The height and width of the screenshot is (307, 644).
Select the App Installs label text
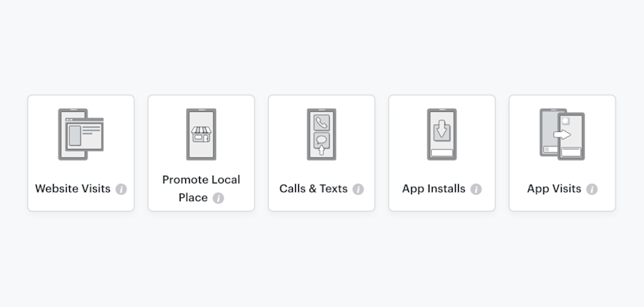click(433, 189)
